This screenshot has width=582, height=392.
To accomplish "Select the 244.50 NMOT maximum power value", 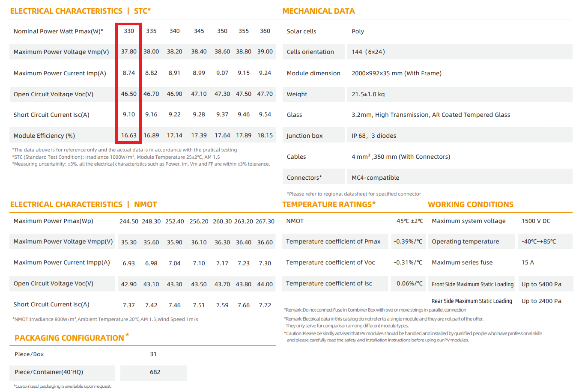I will tap(128, 221).
